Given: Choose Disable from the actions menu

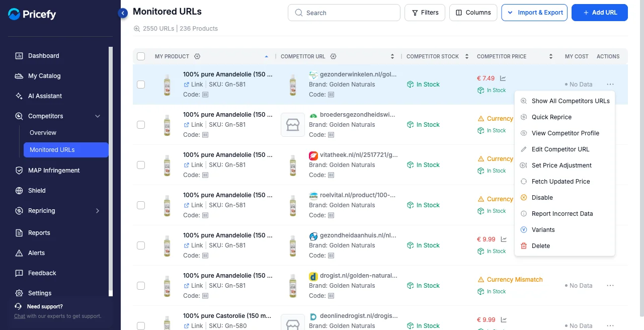Looking at the screenshot, I should tap(565, 198).
